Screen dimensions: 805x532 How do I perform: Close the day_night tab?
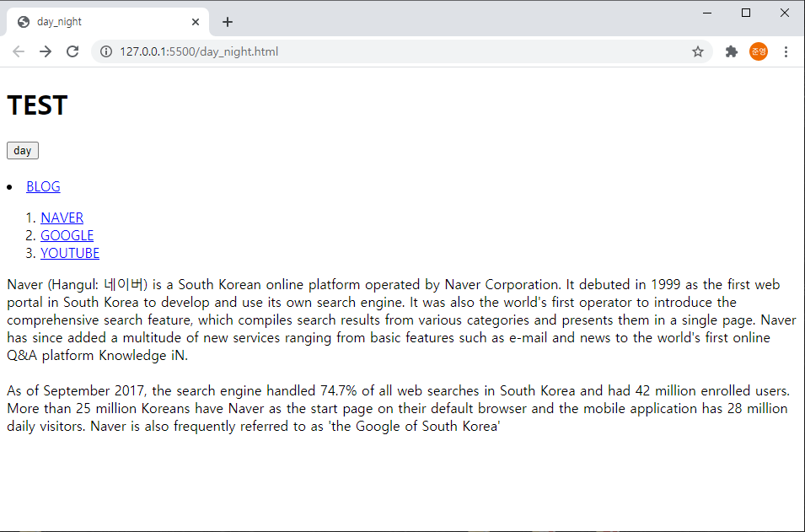click(x=195, y=22)
